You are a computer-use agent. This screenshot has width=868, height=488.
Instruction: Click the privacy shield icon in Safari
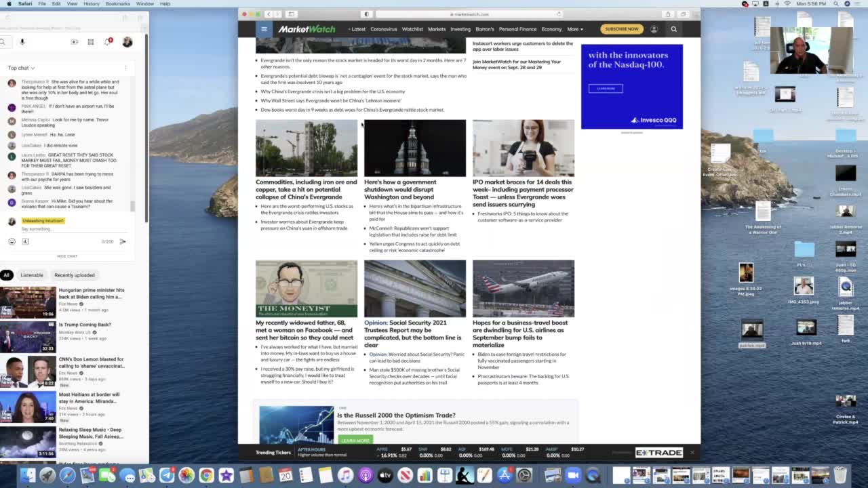367,14
